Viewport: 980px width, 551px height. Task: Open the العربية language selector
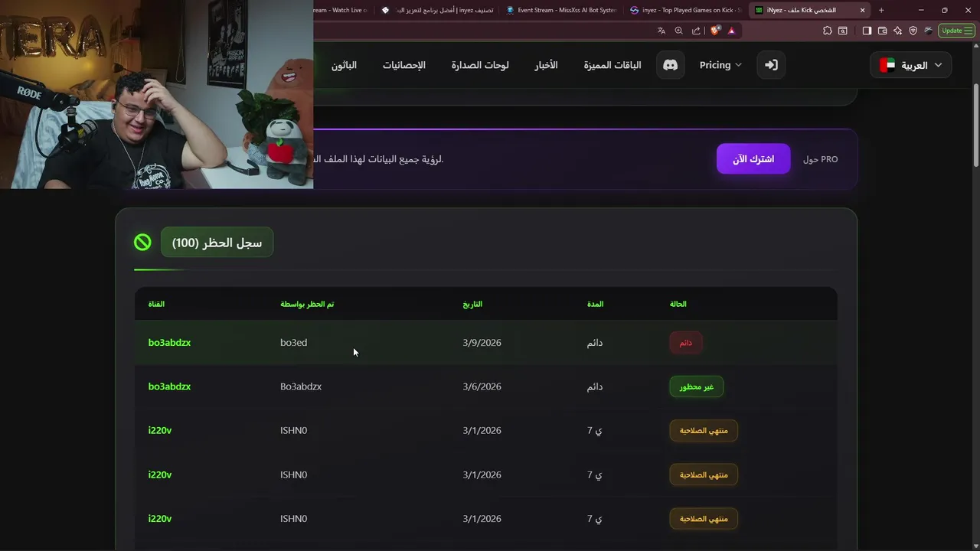pos(910,65)
